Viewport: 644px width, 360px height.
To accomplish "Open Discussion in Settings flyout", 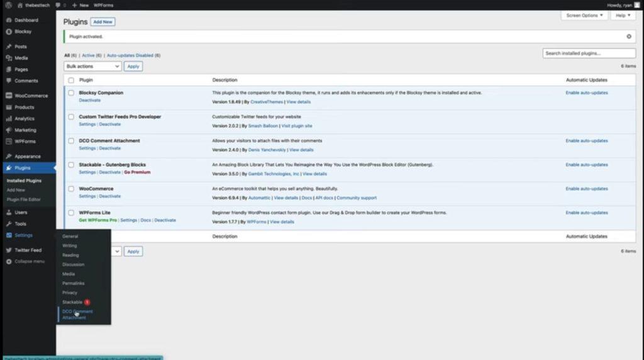I will coord(74,265).
